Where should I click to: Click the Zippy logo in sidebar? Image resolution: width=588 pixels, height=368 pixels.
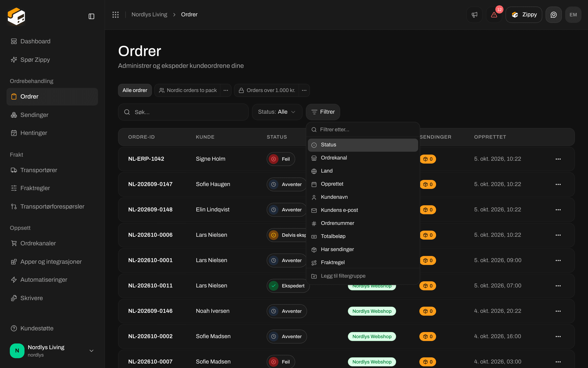point(16,16)
